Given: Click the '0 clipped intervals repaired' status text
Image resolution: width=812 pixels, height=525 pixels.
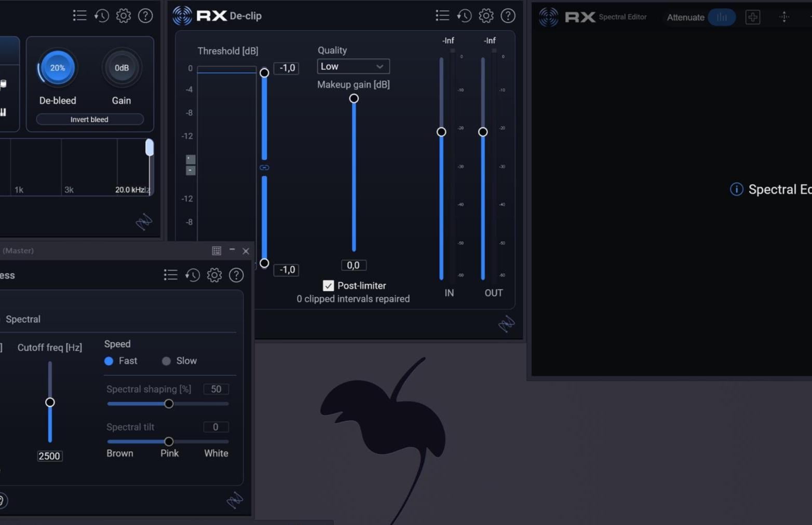Looking at the screenshot, I should [353, 299].
